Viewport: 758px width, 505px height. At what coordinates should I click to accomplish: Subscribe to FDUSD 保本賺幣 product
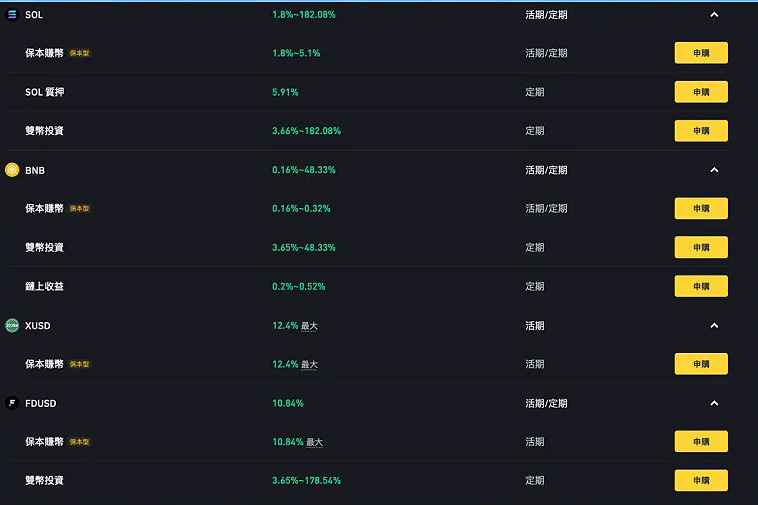pos(700,441)
